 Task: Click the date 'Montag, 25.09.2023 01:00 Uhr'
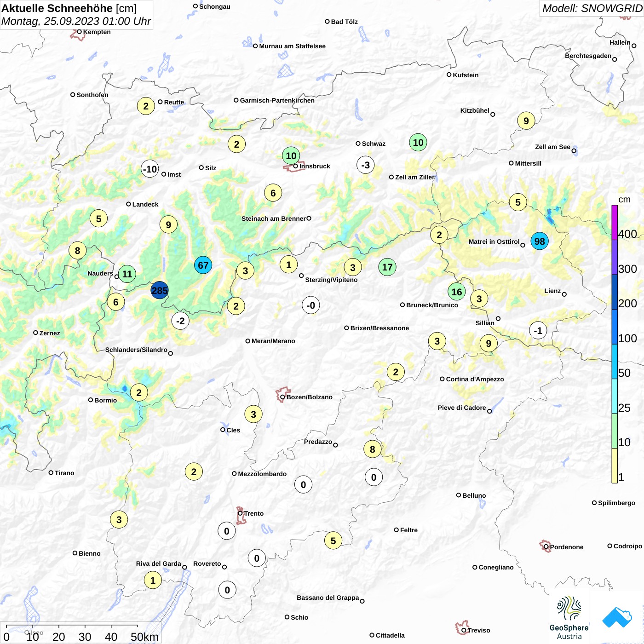click(76, 21)
